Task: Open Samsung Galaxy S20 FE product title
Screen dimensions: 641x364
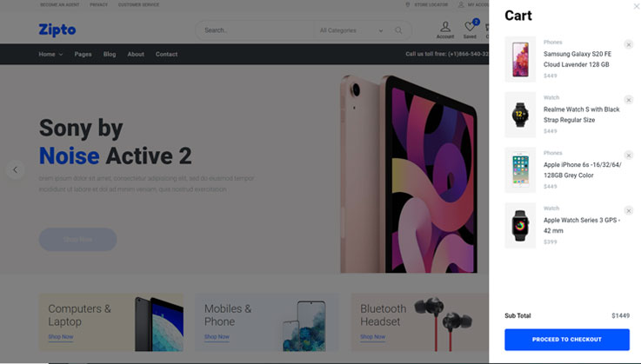Action: click(578, 59)
